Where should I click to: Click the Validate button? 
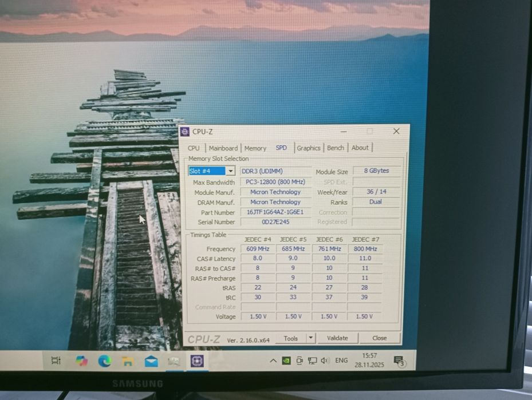coord(337,338)
